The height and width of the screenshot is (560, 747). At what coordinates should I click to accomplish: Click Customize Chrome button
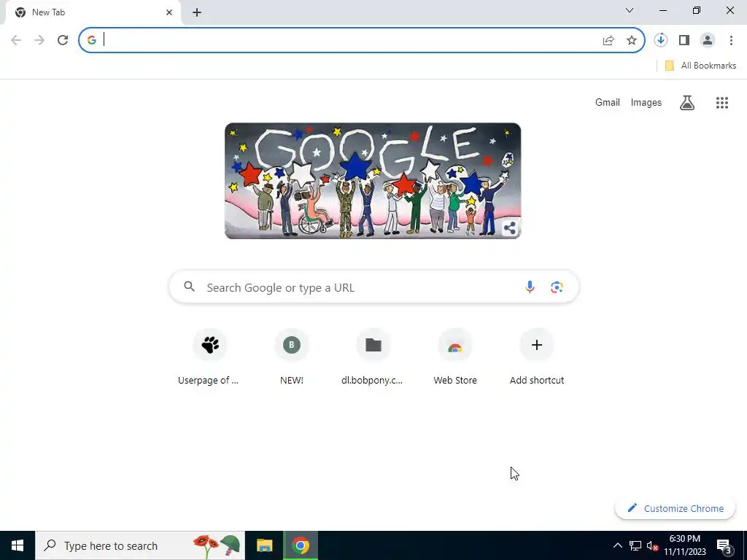tap(675, 508)
